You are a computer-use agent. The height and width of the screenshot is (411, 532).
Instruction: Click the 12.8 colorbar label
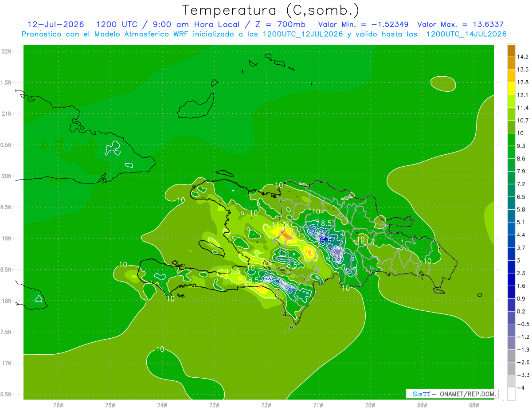point(523,82)
